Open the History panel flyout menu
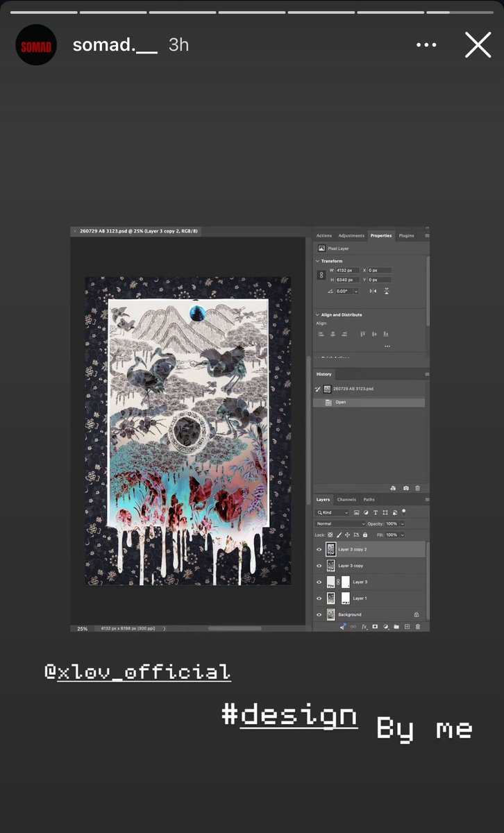Screen dimensions: 504x833 click(x=426, y=375)
